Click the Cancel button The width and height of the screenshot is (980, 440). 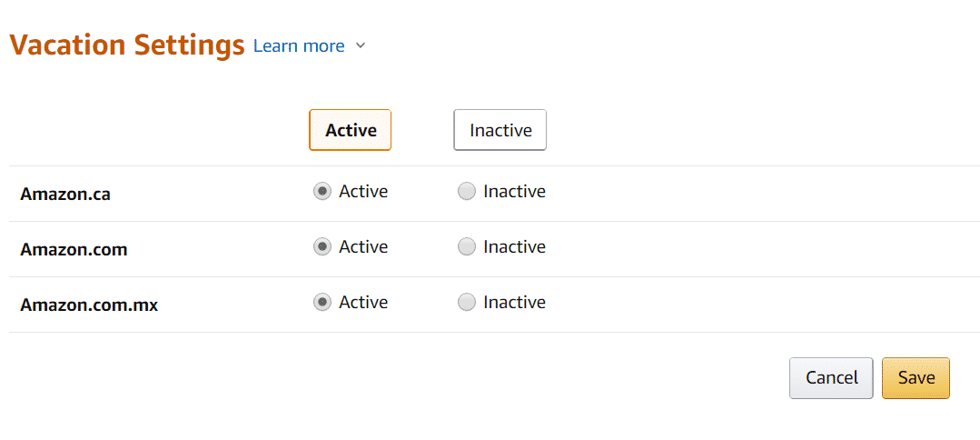coord(831,378)
